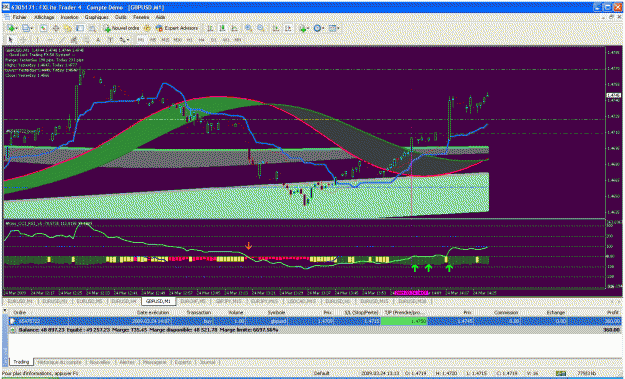Screen dimensions: 625x379
Task: Toggle the Terminal panel icon
Action: point(80,28)
